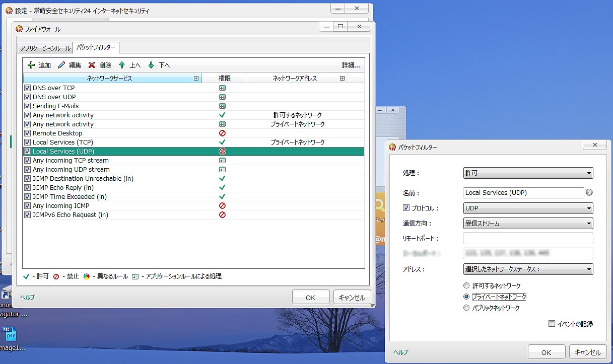613x364 pixels.
Task: Click checkmark for ICMP Destination Unreachable (in)
Action: (x=222, y=179)
